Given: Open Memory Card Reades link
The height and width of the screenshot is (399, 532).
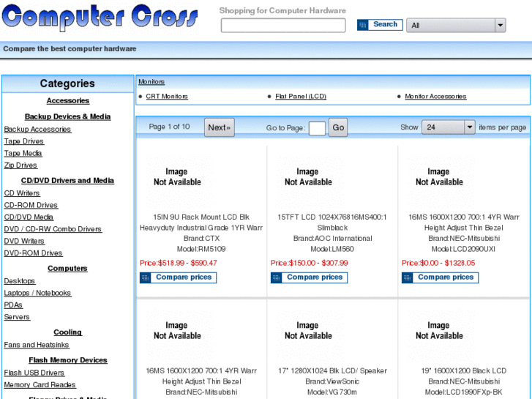Looking at the screenshot, I should pos(40,385).
